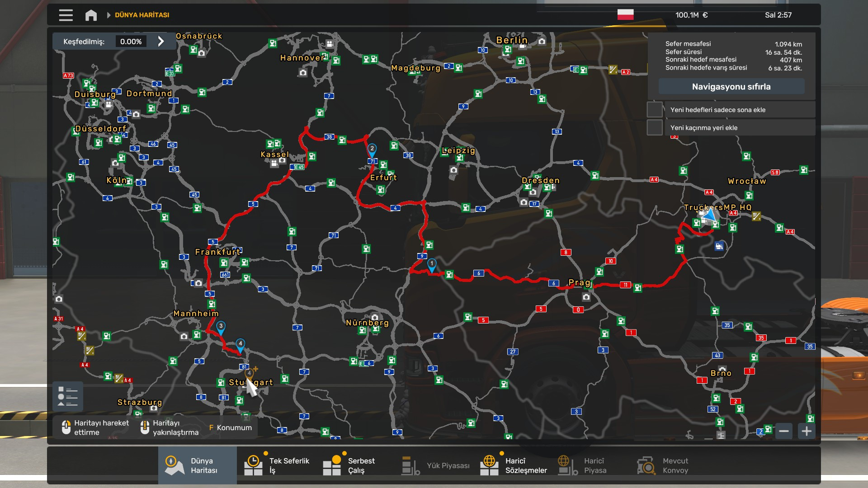The image size is (868, 488).
Task: Enable 'Yeni hedefleri sadece sona ekle' checkbox
Action: click(654, 110)
